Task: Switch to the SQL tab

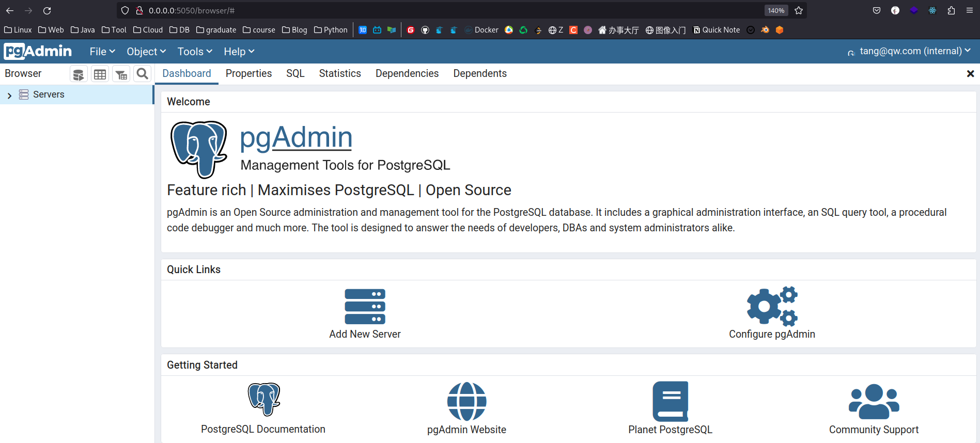Action: (295, 74)
